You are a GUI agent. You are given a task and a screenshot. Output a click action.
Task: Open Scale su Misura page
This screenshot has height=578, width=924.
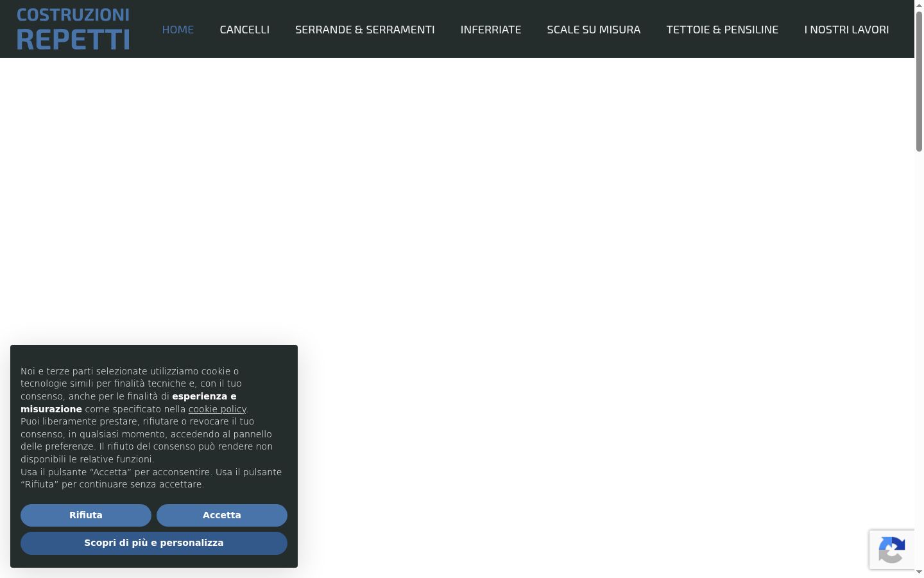[x=594, y=30]
